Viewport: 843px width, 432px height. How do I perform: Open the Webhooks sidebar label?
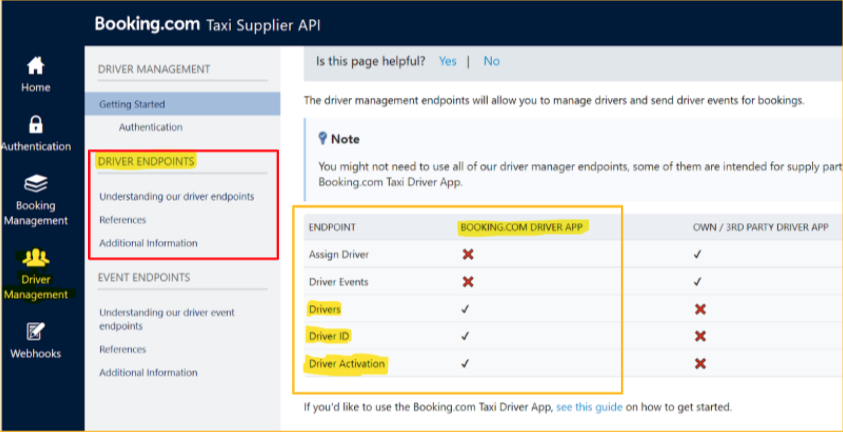pos(35,354)
